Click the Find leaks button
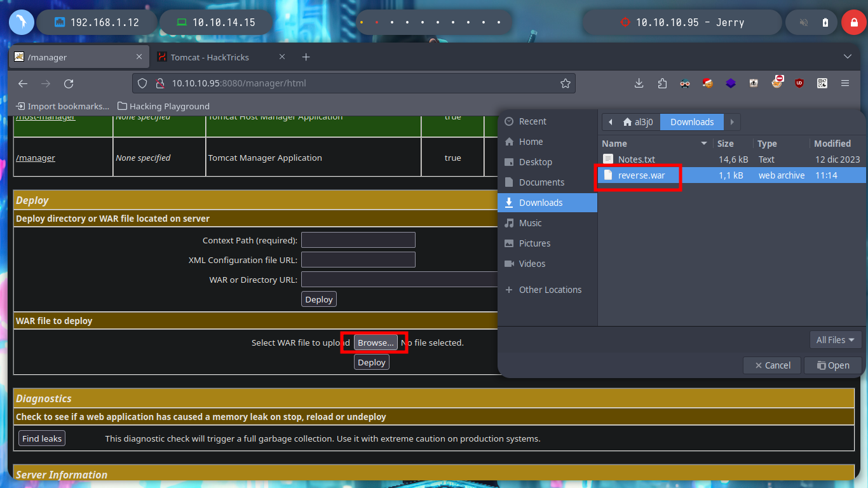Image resolution: width=868 pixels, height=488 pixels. tap(42, 438)
